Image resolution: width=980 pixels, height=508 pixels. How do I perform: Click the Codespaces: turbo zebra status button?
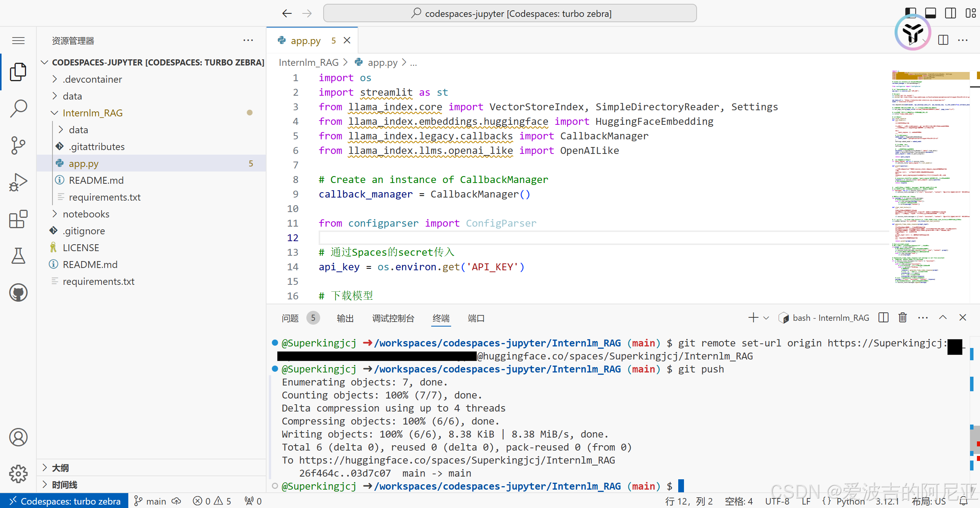64,501
